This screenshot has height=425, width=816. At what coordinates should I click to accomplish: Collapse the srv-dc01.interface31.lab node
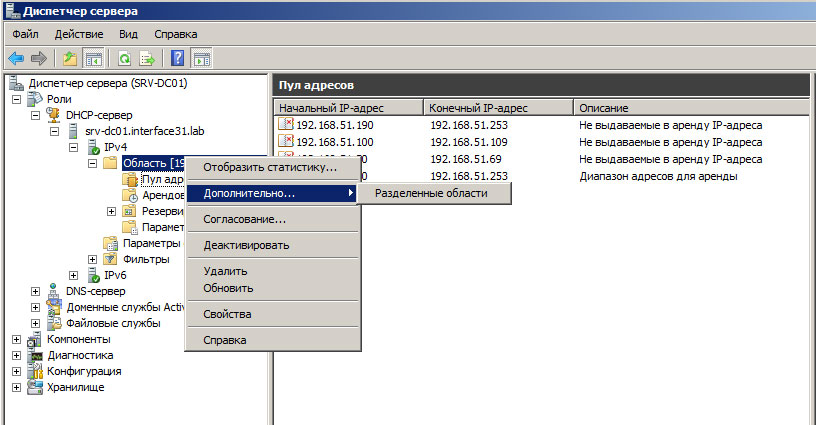[55, 131]
